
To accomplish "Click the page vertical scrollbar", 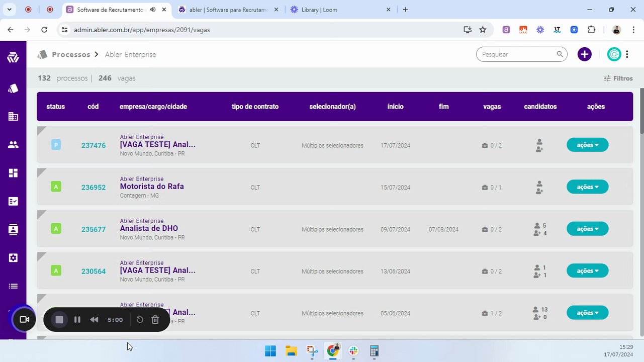I will click(641, 111).
